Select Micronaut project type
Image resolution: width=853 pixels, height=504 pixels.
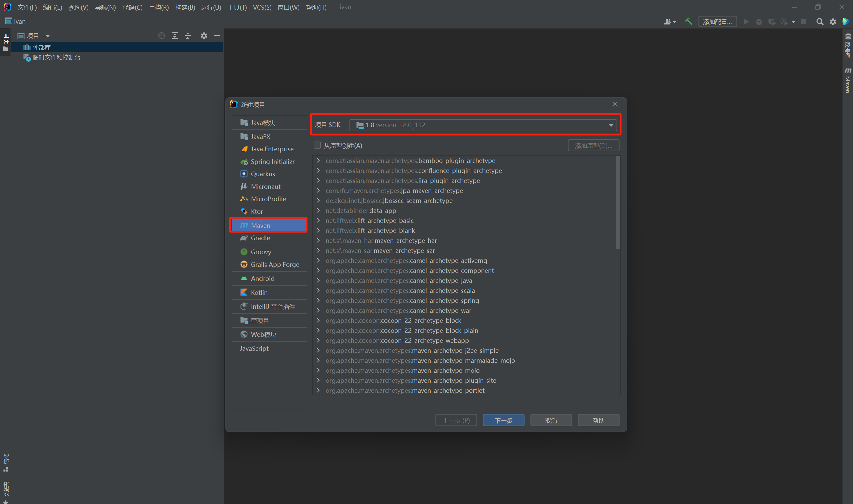[269, 187]
